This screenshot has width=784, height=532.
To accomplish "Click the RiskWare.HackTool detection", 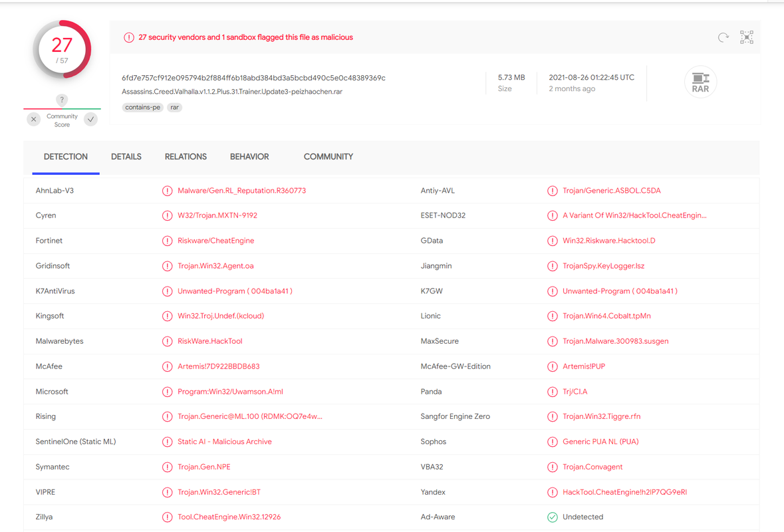I will click(210, 342).
